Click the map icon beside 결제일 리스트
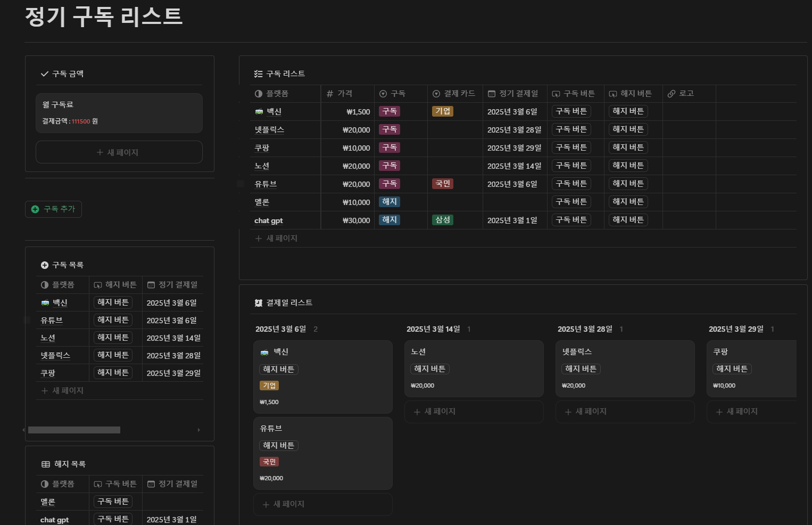This screenshot has height=525, width=812. 259,303
